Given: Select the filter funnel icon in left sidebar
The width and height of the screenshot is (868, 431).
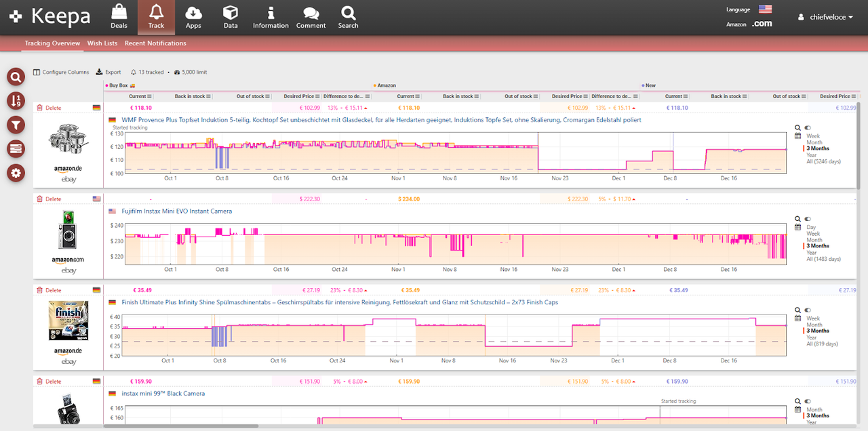Looking at the screenshot, I should point(16,125).
